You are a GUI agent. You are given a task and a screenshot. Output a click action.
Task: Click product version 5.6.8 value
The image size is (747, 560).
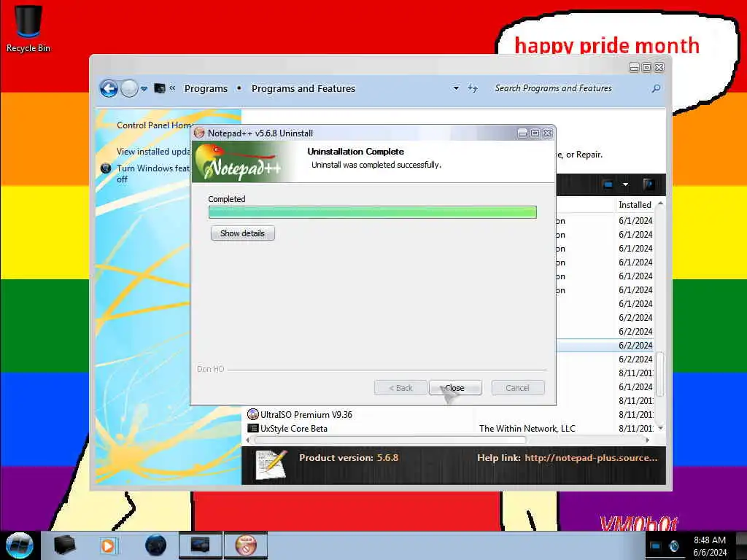(387, 458)
